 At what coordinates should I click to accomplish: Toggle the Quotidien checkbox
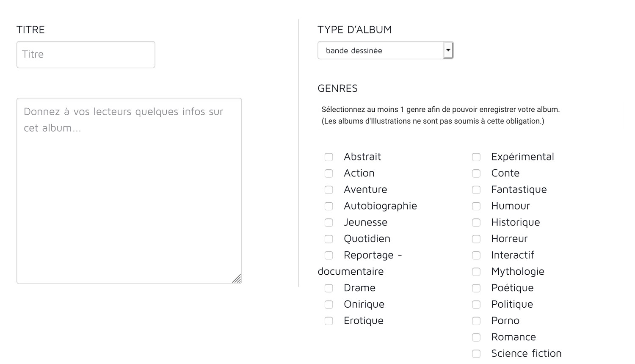pyautogui.click(x=329, y=239)
